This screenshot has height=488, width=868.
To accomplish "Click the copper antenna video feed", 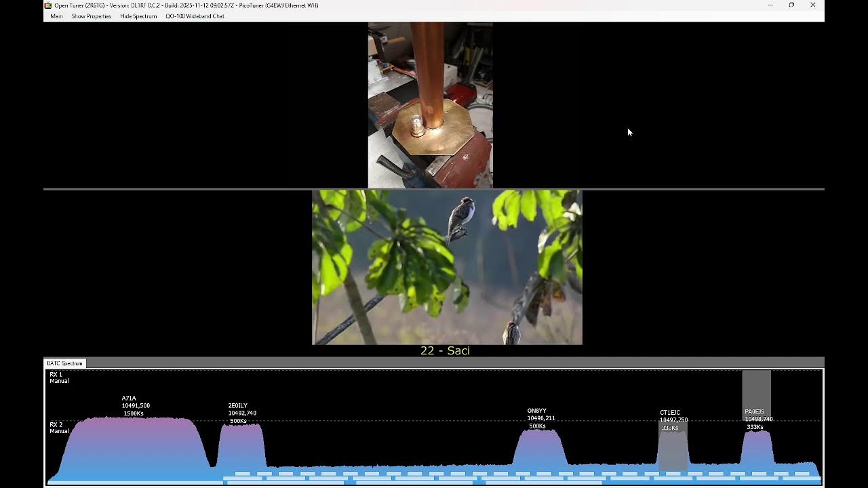I will tap(430, 105).
